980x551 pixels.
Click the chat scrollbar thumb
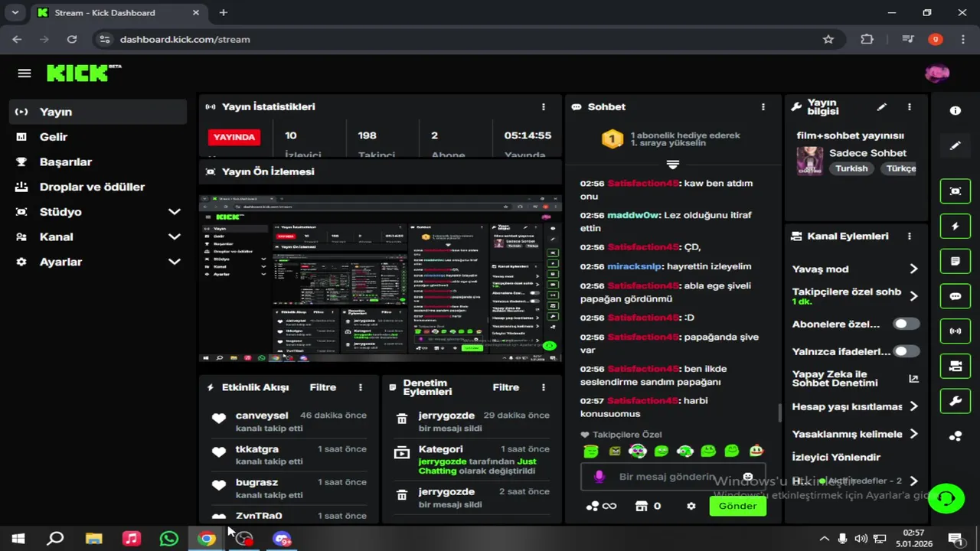pos(780,413)
